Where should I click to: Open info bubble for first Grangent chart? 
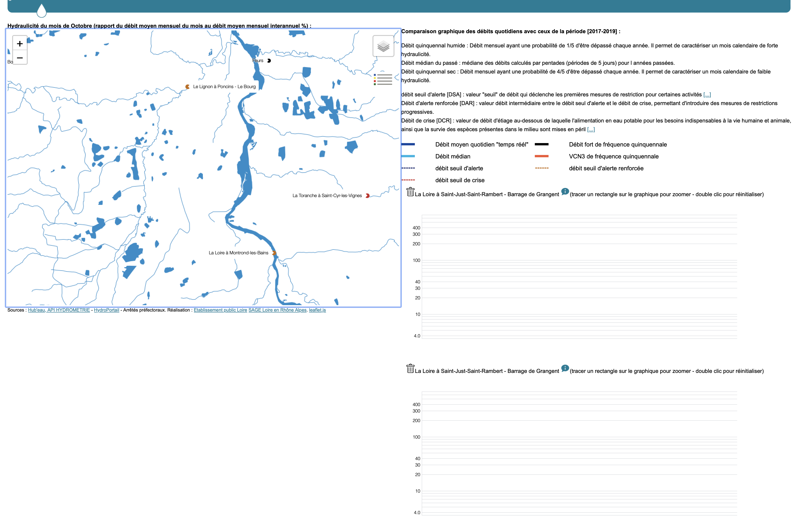(565, 191)
